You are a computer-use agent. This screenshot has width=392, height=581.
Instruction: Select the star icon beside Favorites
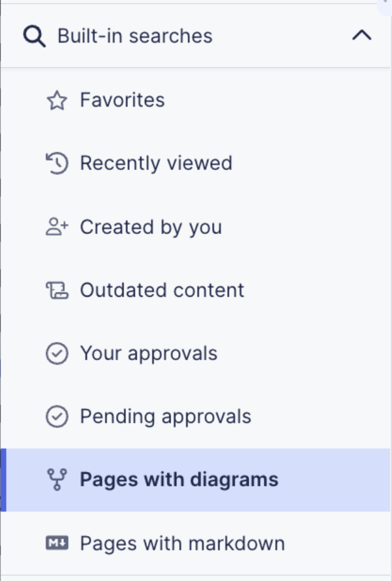[x=56, y=100]
